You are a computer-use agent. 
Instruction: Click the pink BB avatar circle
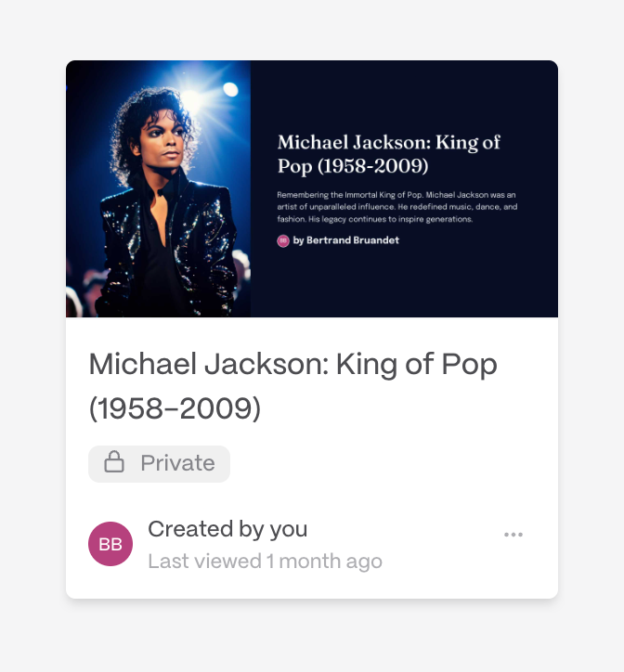click(110, 544)
